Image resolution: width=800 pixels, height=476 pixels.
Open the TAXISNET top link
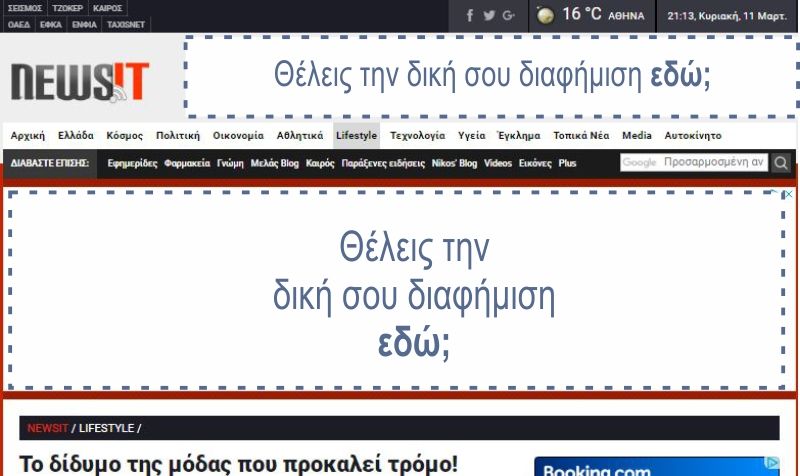point(127,23)
